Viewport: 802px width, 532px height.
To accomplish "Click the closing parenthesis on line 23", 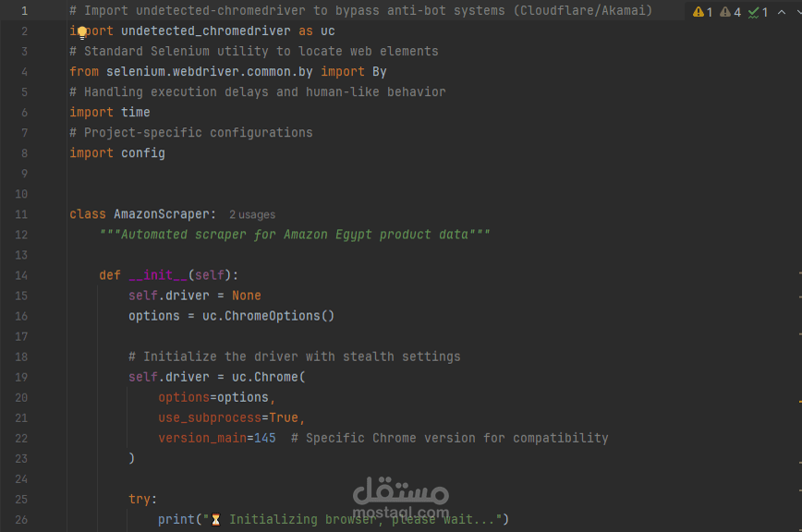I will point(132,458).
